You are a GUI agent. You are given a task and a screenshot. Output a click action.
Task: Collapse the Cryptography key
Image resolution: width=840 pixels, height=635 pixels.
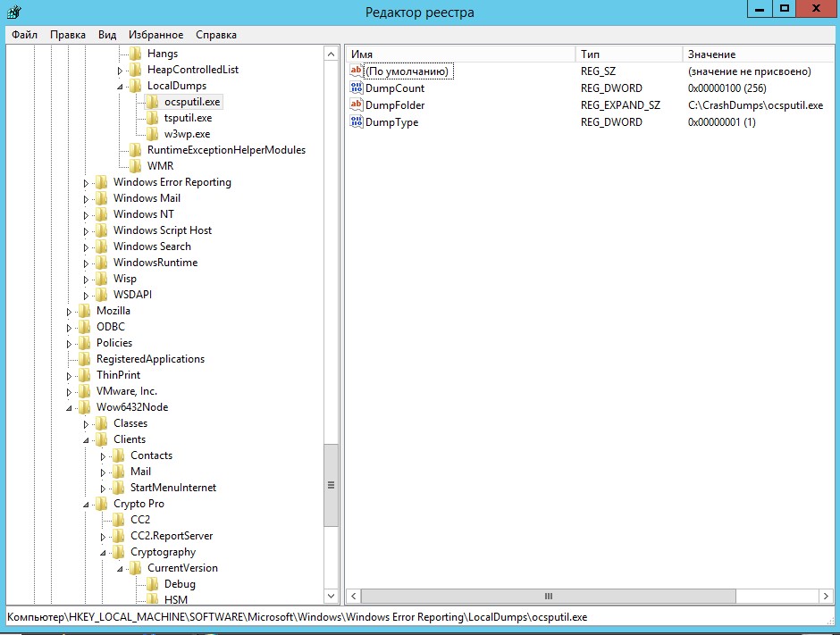[x=103, y=553]
